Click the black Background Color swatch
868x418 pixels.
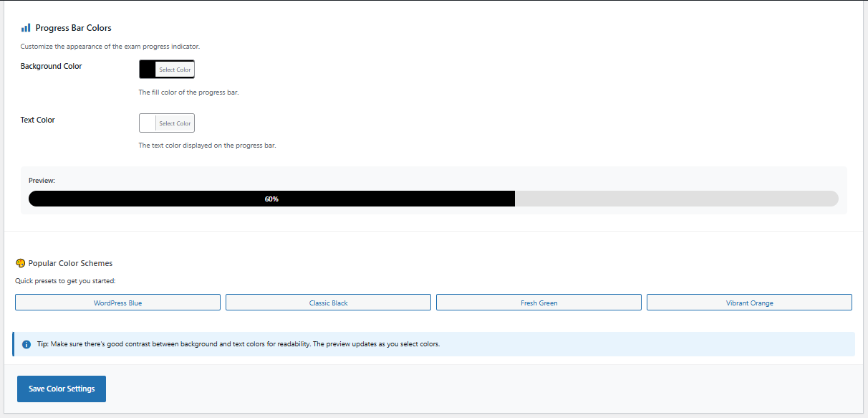(148, 70)
